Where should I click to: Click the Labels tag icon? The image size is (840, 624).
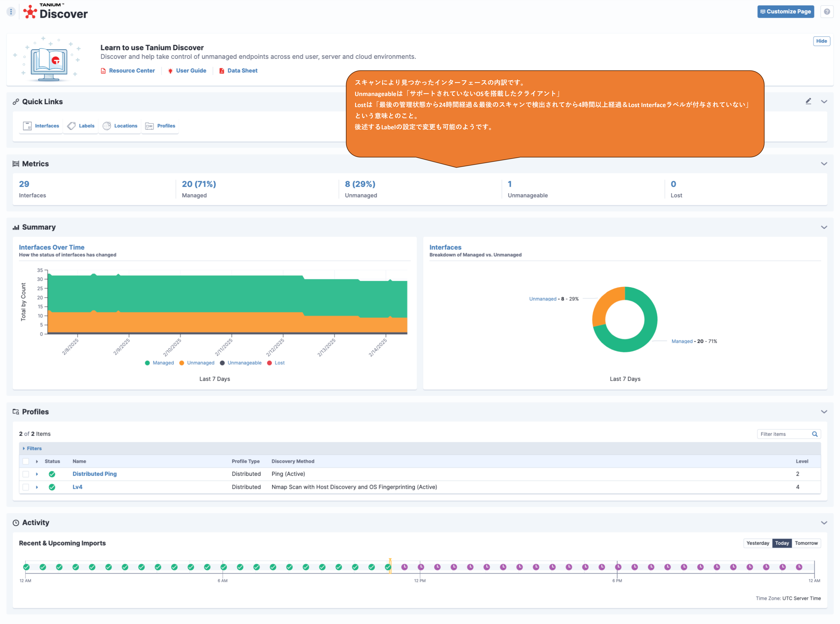pos(71,126)
